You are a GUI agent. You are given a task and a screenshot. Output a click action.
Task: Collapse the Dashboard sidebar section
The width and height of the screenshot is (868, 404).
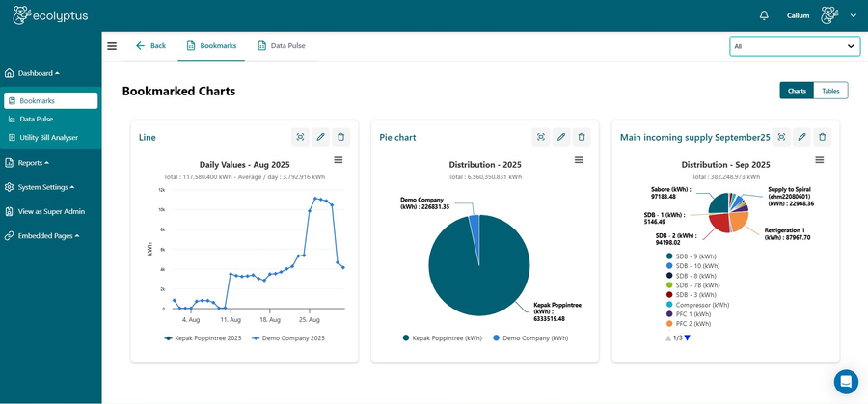[39, 73]
